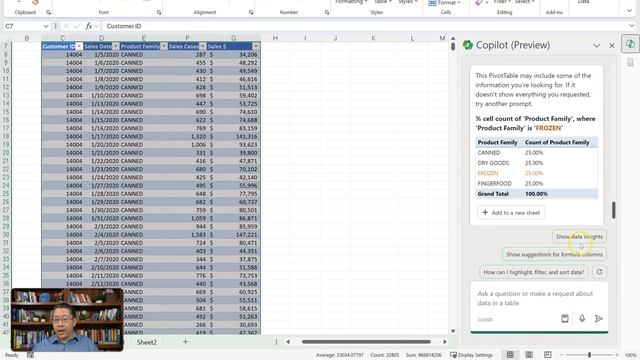This screenshot has height=360, width=640.
Task: Select cell with sales cases 1,583
Action: (x=187, y=235)
